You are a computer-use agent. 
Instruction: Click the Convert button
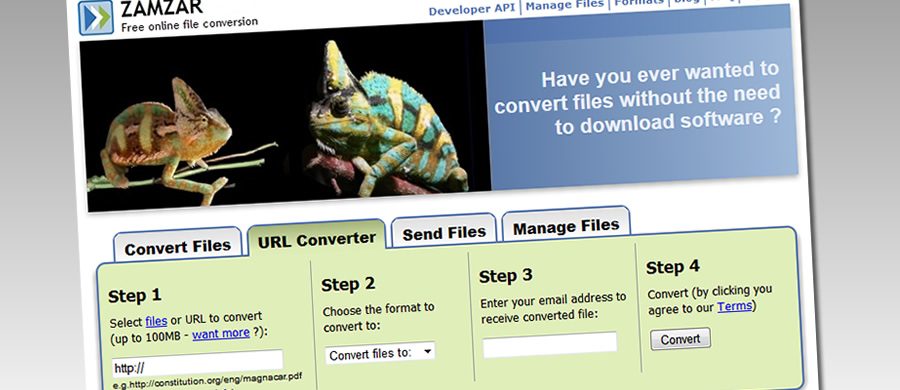tap(680, 339)
